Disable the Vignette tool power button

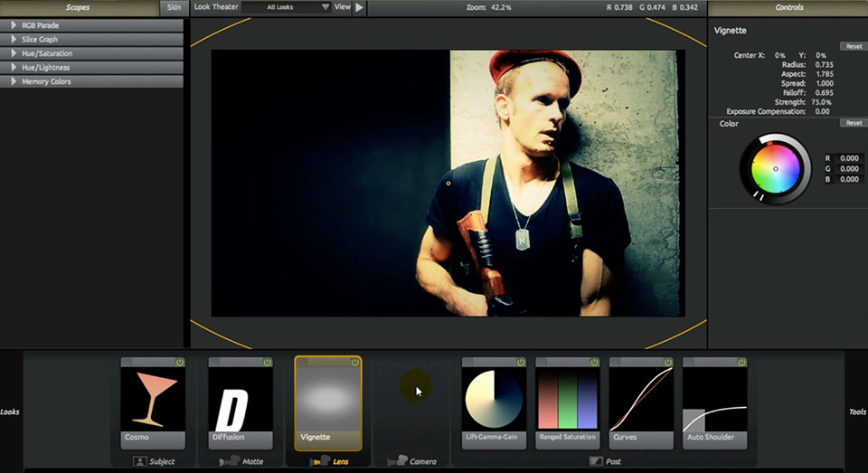(354, 363)
